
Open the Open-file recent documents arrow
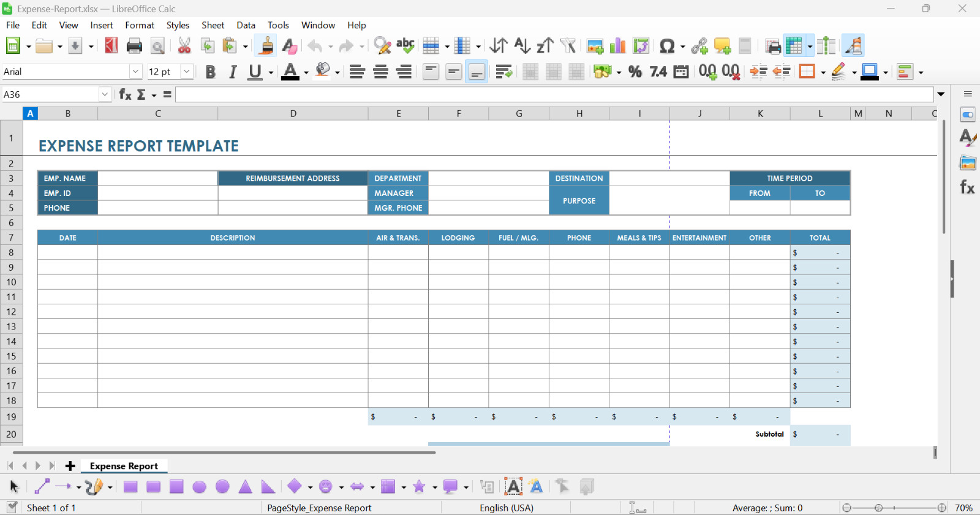pos(60,46)
